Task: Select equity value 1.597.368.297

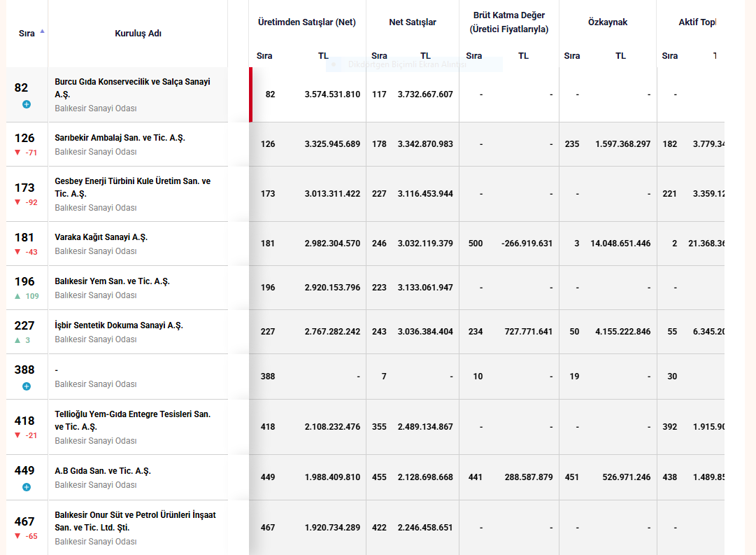Action: 623,144
